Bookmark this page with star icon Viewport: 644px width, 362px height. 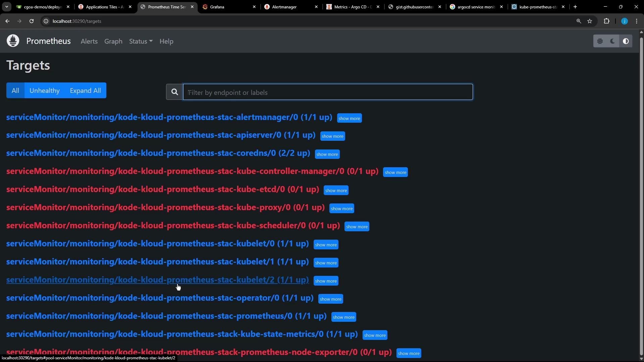click(x=590, y=21)
